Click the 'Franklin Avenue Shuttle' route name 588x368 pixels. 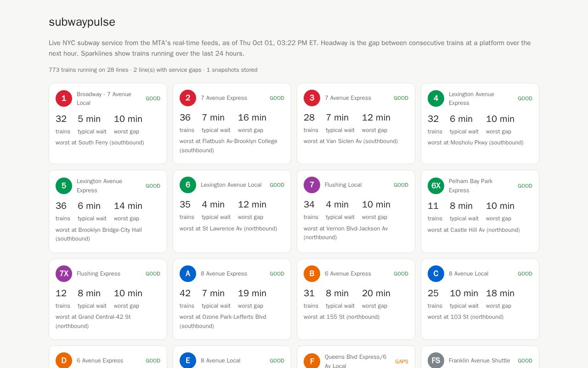(479, 361)
